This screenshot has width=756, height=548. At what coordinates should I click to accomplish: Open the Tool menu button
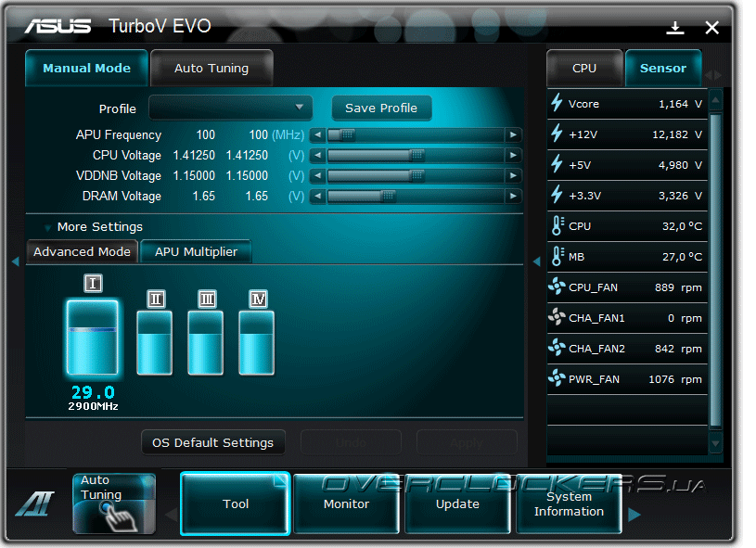236,503
